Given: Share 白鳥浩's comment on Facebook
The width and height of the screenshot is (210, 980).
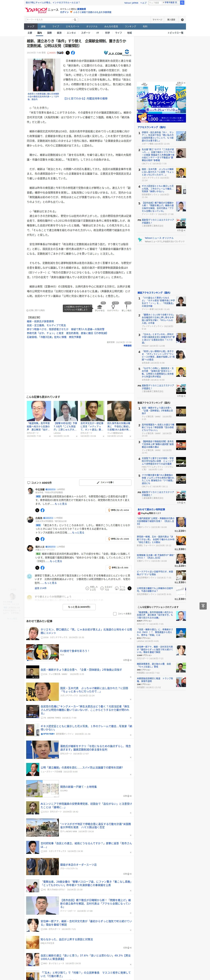Looking at the screenshot, I should pyautogui.click(x=42, y=539).
